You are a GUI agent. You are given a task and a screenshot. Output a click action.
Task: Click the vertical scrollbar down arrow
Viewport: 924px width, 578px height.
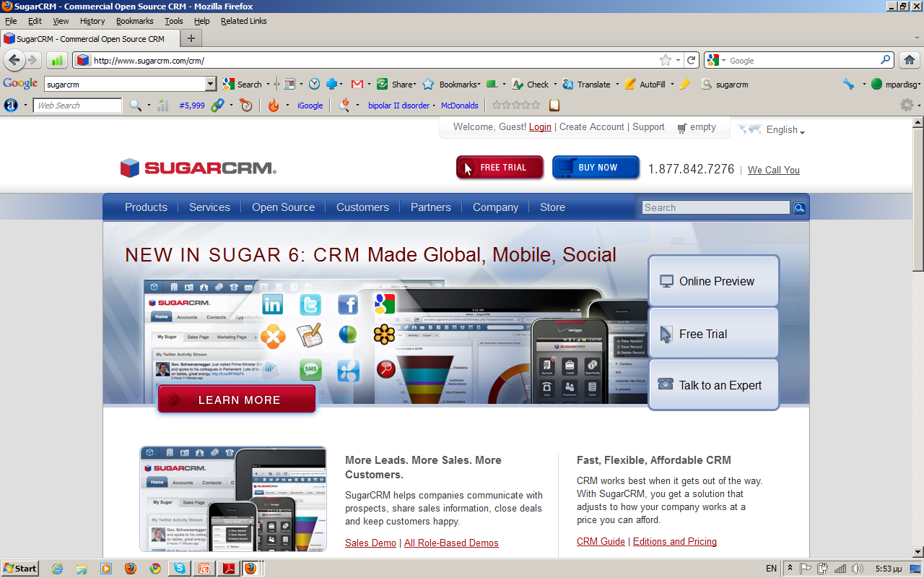pyautogui.click(x=918, y=551)
